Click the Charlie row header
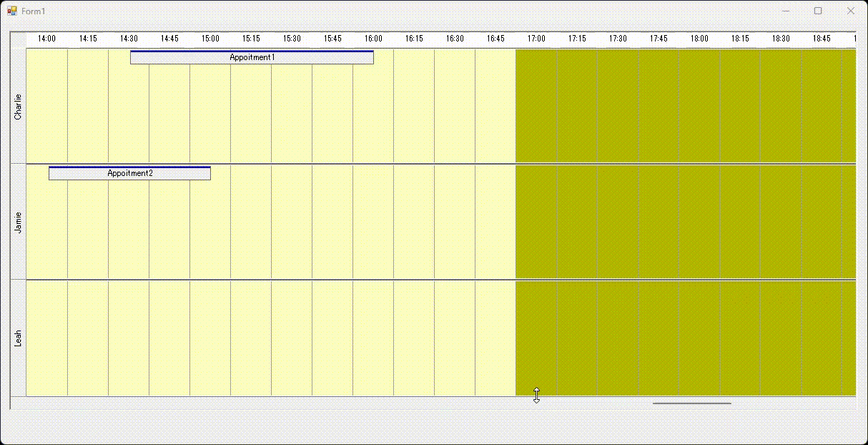Image resolution: width=868 pixels, height=445 pixels. pos(19,106)
